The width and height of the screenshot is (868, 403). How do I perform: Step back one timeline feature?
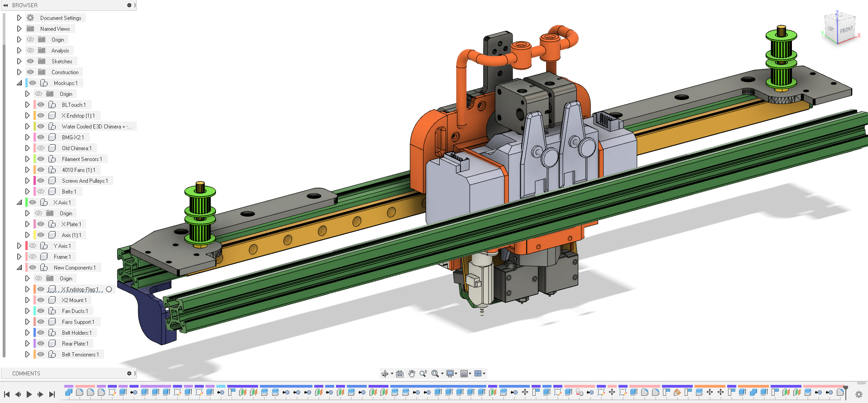(18, 394)
